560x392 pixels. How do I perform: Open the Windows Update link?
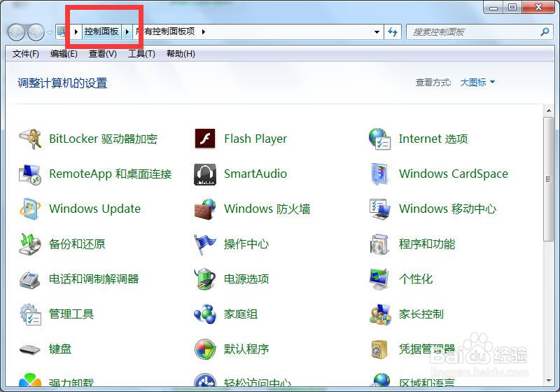click(95, 209)
